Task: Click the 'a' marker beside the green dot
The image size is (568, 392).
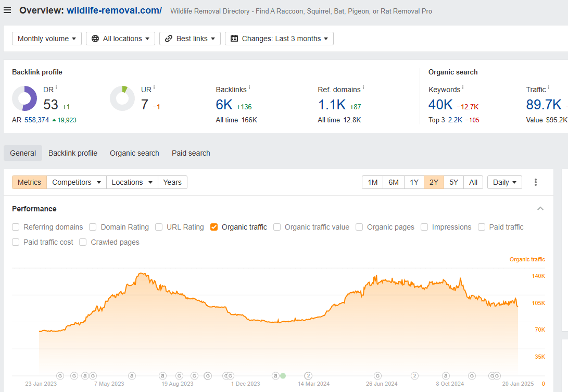Action: 275,376
